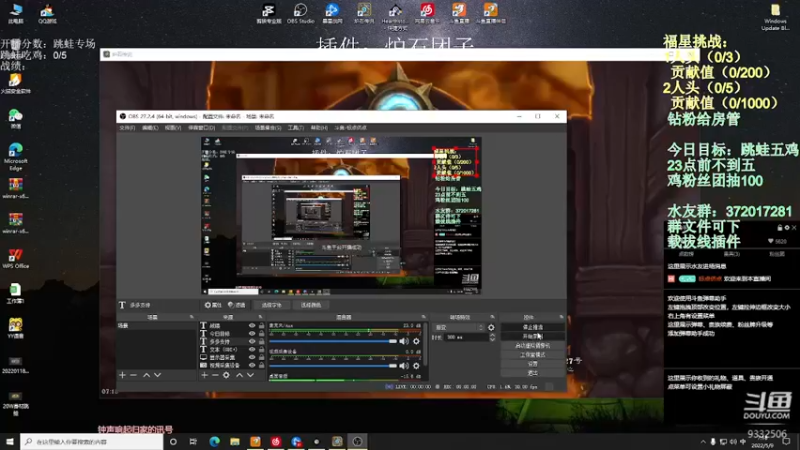Toggle visibility of 文本 (GDI+) source
This screenshot has width=800, height=450.
tap(252, 349)
